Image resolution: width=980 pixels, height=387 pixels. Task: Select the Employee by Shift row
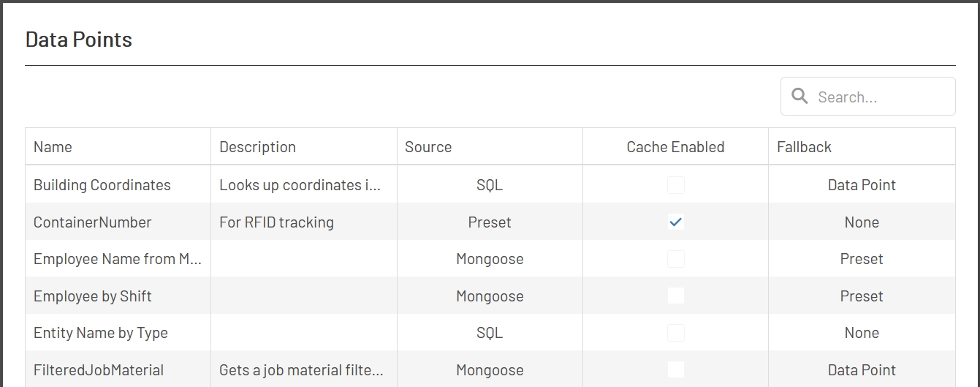pos(93,296)
